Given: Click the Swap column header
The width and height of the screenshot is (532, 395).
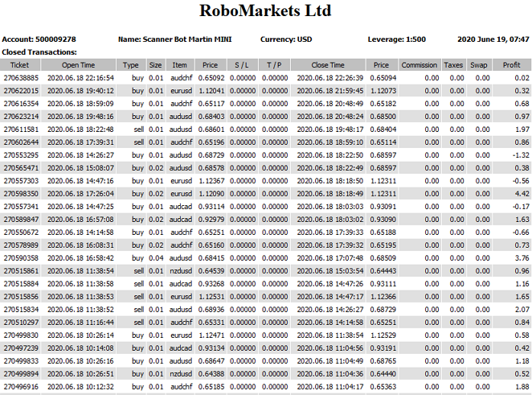Looking at the screenshot, I should point(479,65).
